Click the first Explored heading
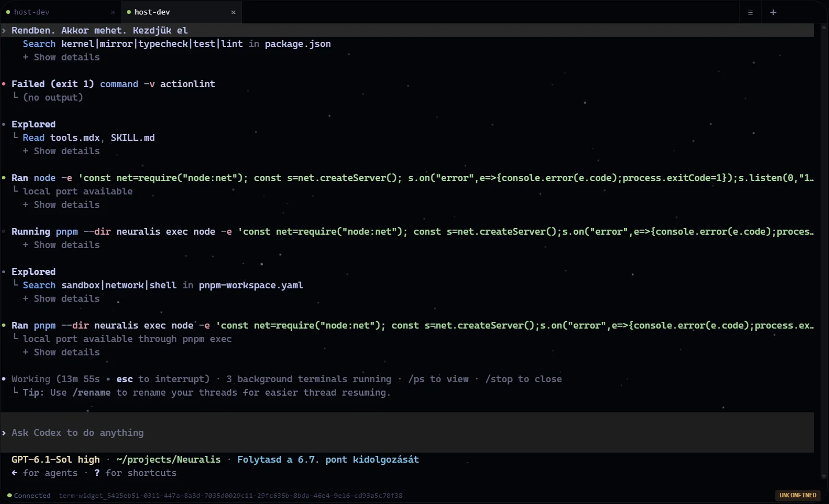This screenshot has height=504, width=829. pos(34,124)
